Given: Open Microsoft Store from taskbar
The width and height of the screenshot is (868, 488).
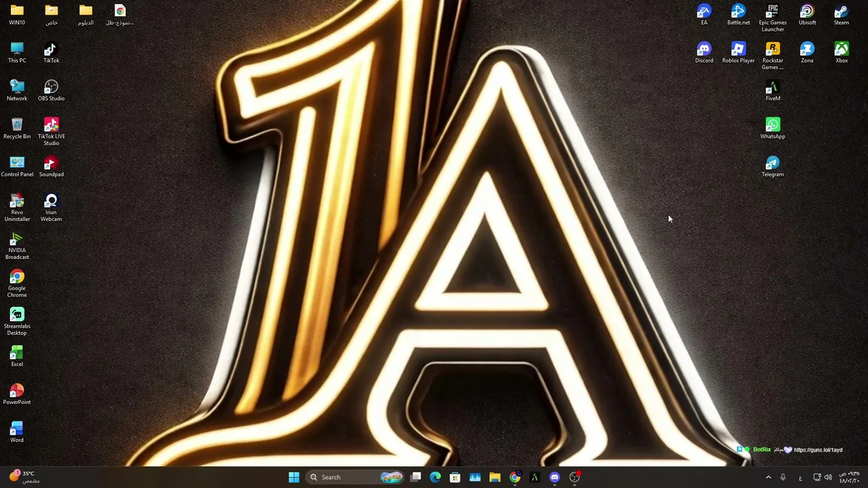Looking at the screenshot, I should coord(455,477).
